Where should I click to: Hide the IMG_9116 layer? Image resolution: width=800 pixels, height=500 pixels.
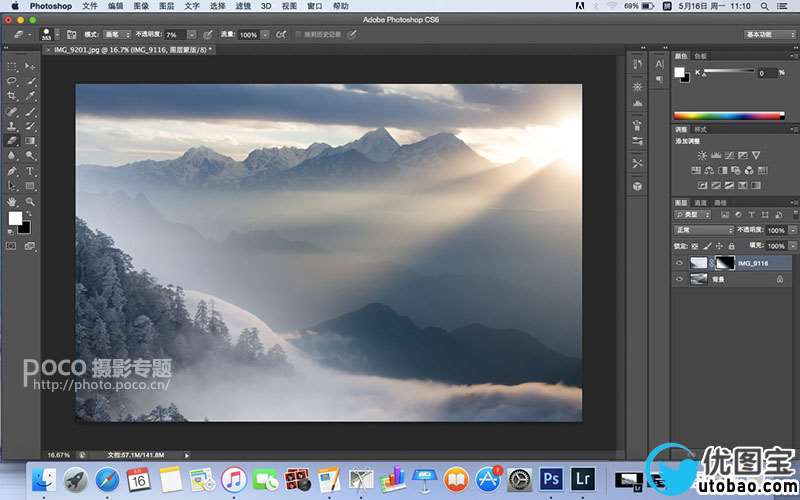tap(680, 263)
